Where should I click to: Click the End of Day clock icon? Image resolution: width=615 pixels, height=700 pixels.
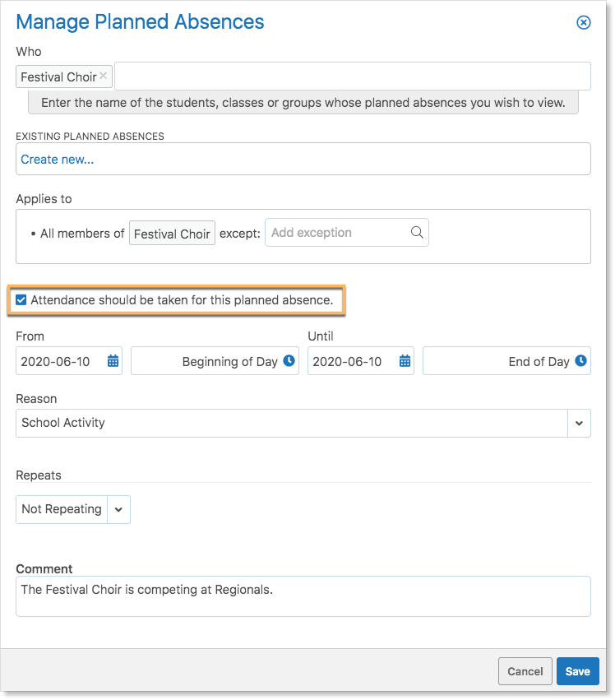pyautogui.click(x=580, y=360)
